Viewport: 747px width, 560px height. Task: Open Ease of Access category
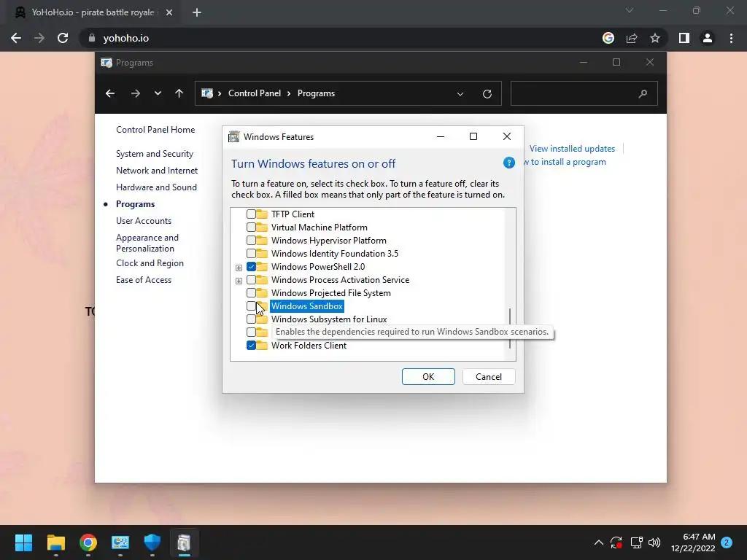(x=144, y=280)
